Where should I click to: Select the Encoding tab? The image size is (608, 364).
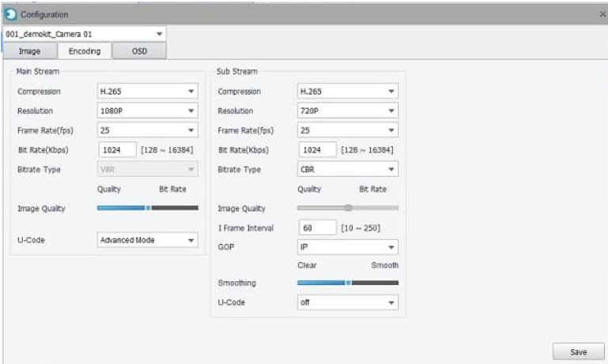click(84, 51)
